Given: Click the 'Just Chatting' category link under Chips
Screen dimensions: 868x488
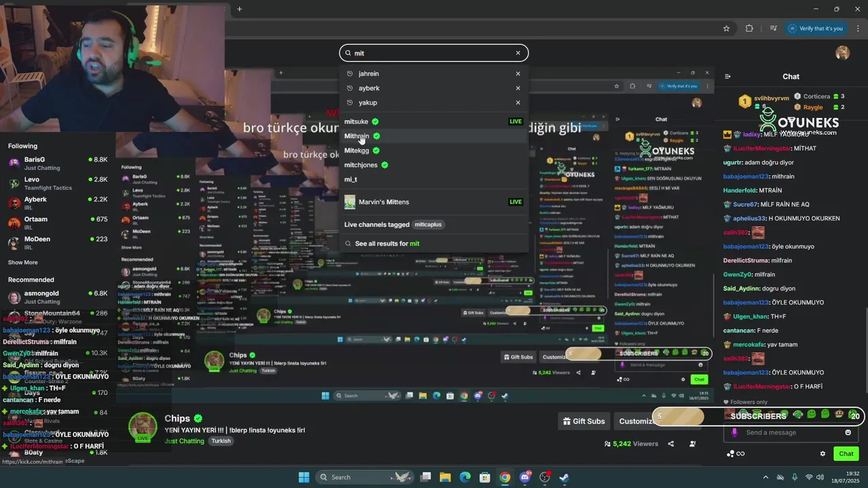Looking at the screenshot, I should point(184,441).
